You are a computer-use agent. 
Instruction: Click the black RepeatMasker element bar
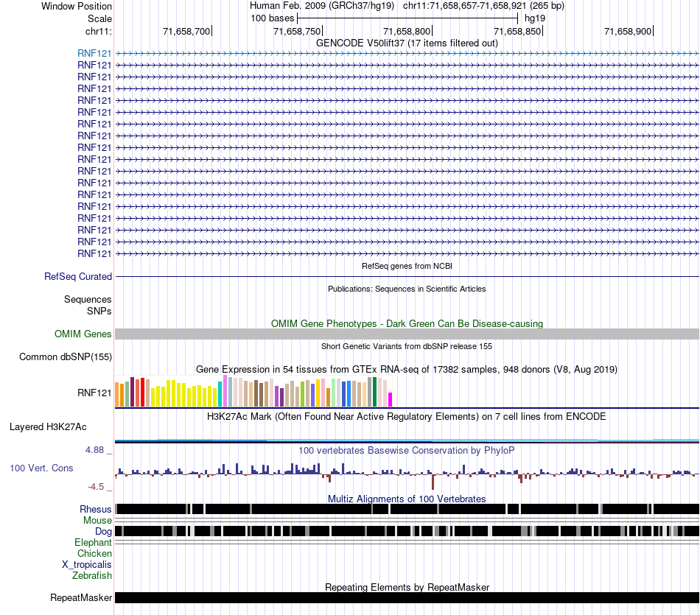coord(407,597)
